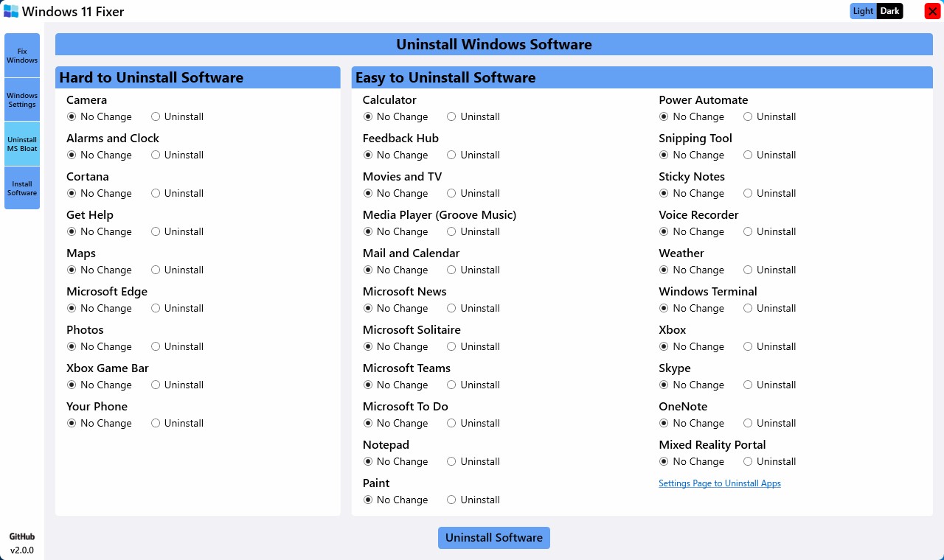944x560 pixels.
Task: Click the Windows 11 Fixer logo
Action: (10, 11)
